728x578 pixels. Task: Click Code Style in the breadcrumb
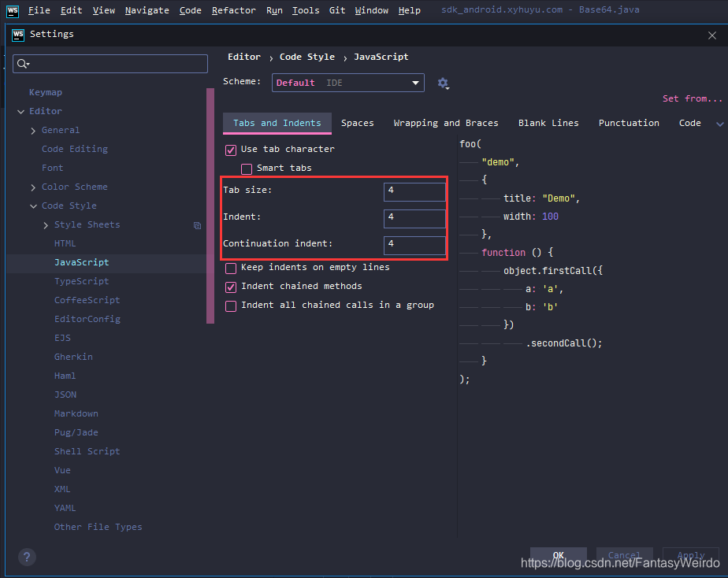(307, 57)
